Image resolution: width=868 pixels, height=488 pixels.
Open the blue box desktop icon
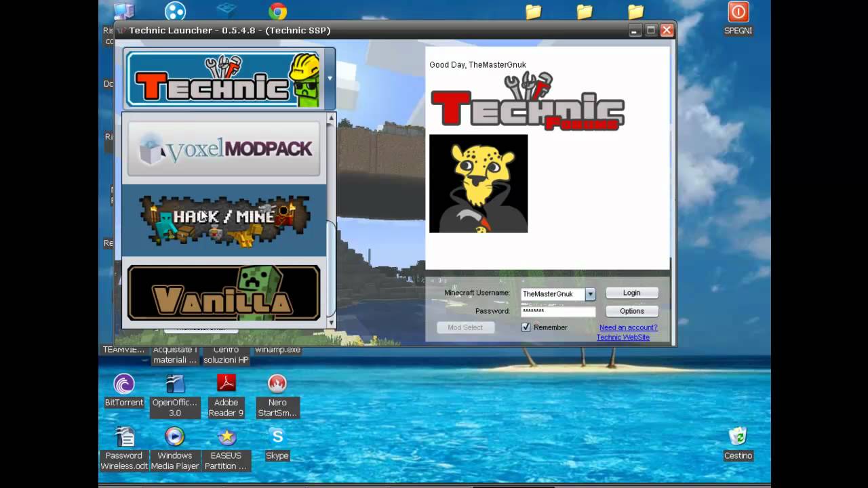click(x=226, y=9)
